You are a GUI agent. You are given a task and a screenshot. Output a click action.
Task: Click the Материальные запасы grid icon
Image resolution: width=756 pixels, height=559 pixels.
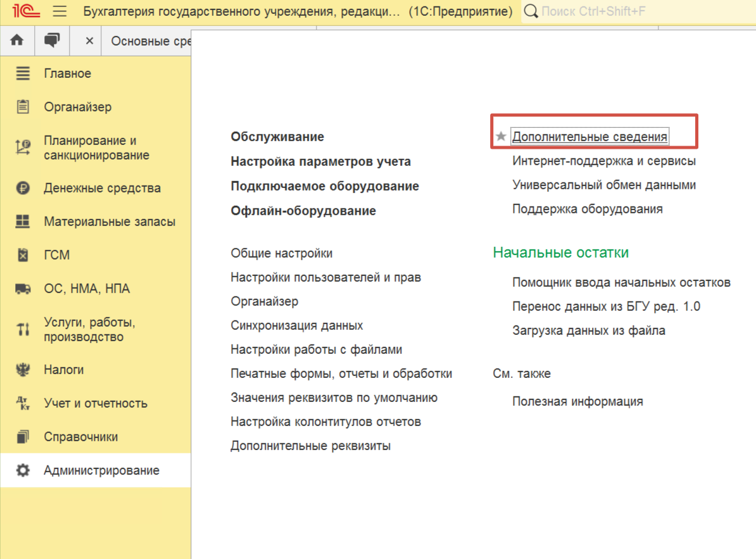23,221
